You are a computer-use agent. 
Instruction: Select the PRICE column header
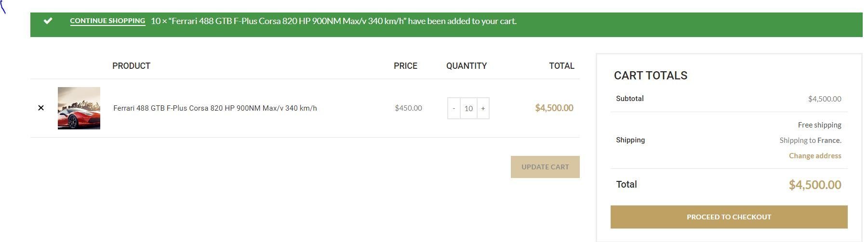(405, 66)
